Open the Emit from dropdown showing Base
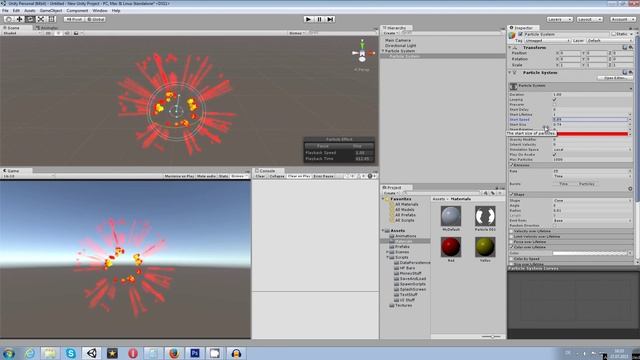Viewport: 640px width, 360px height. click(592, 220)
